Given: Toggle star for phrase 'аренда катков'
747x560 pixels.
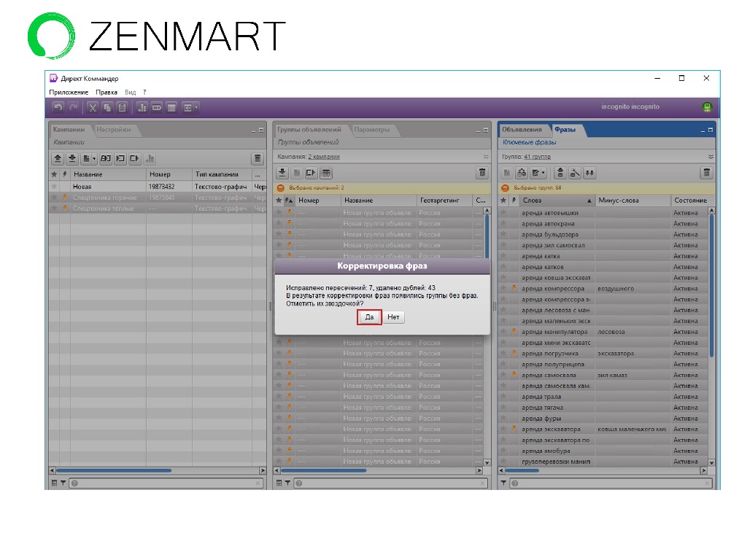Looking at the screenshot, I should coord(503,267).
